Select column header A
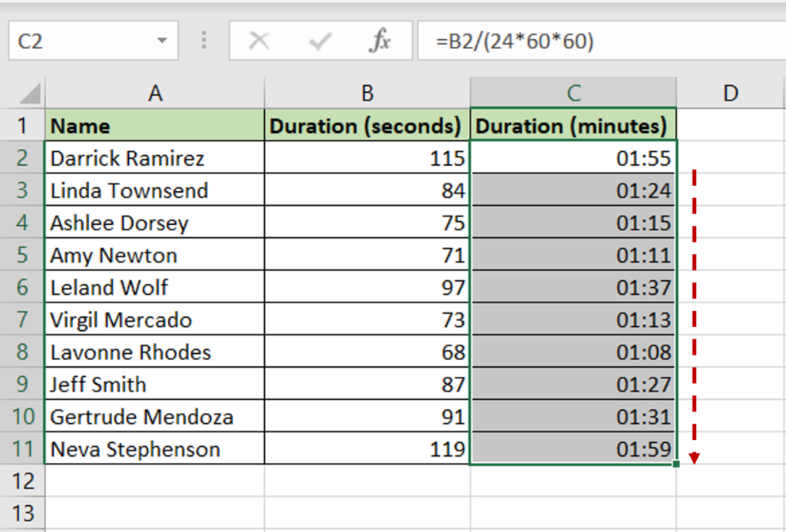The width and height of the screenshot is (786, 532). [156, 92]
